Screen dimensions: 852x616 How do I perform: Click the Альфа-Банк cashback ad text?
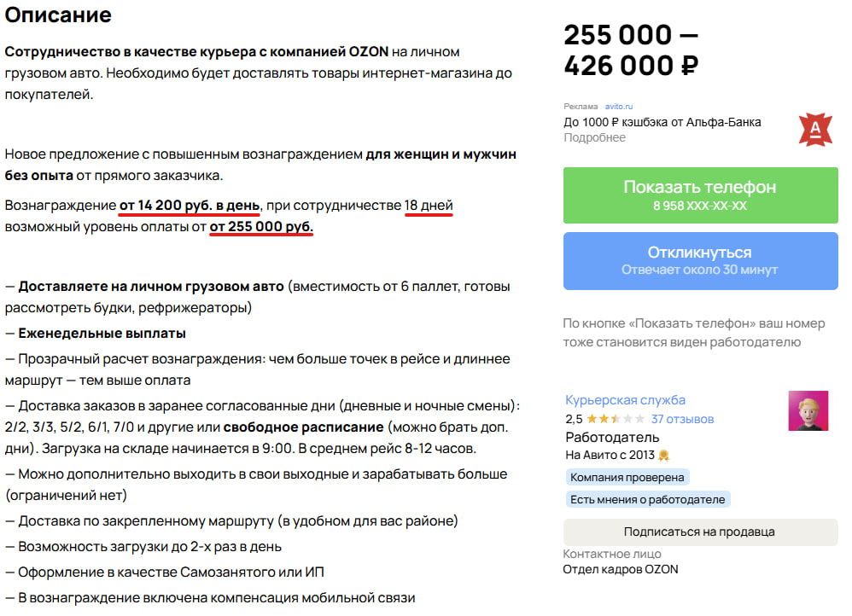(662, 122)
